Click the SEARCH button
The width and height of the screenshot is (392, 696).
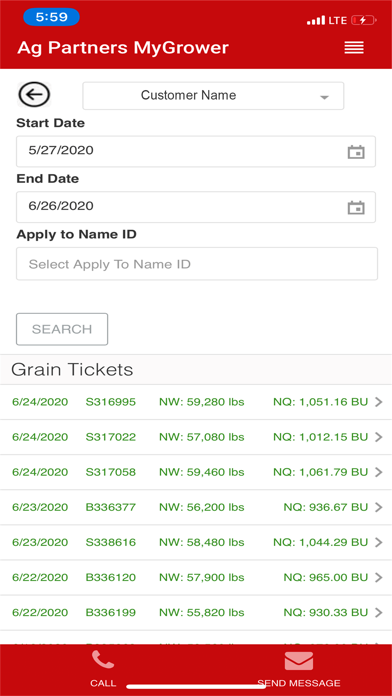click(x=62, y=329)
